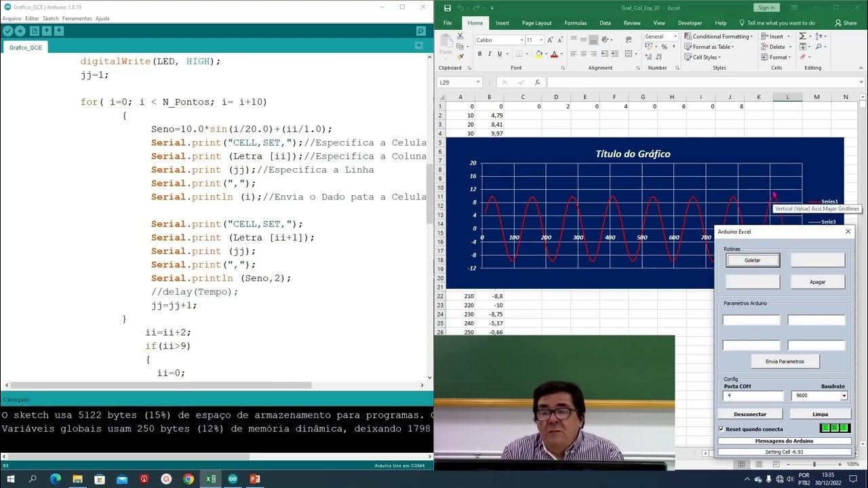Click the Increase Font Size icon

pyautogui.click(x=550, y=40)
